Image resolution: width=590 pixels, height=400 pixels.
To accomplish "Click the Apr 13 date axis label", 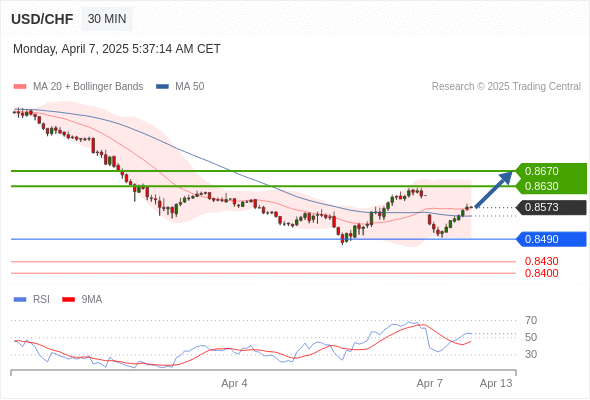I will click(x=496, y=383).
